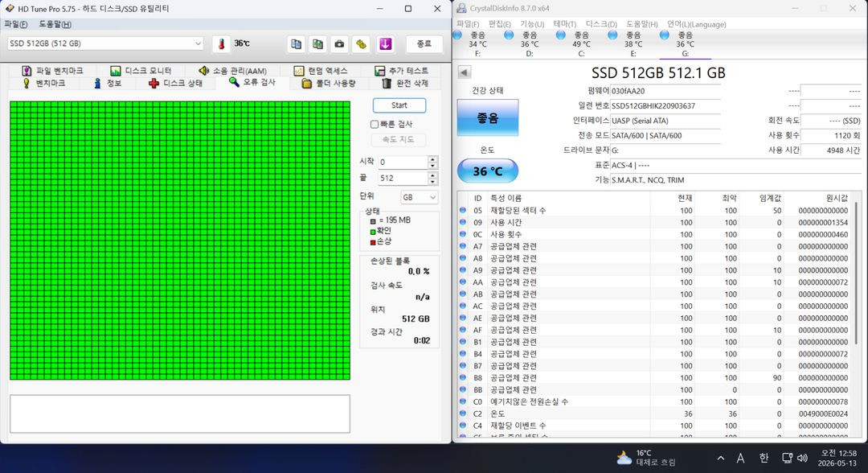The height and width of the screenshot is (473, 868).
Task: Click the 좋음 health status button
Action: [488, 117]
